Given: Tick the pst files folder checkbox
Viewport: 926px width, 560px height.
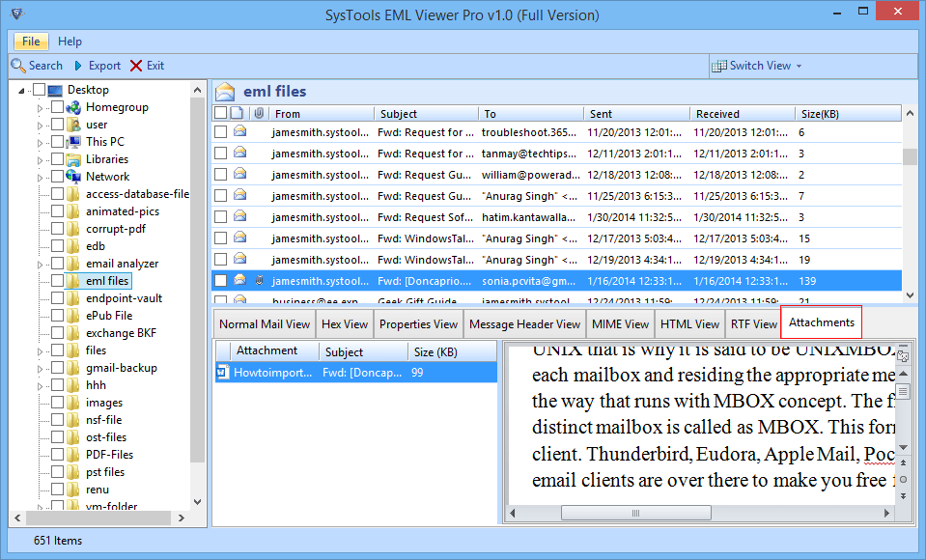Looking at the screenshot, I should click(57, 472).
